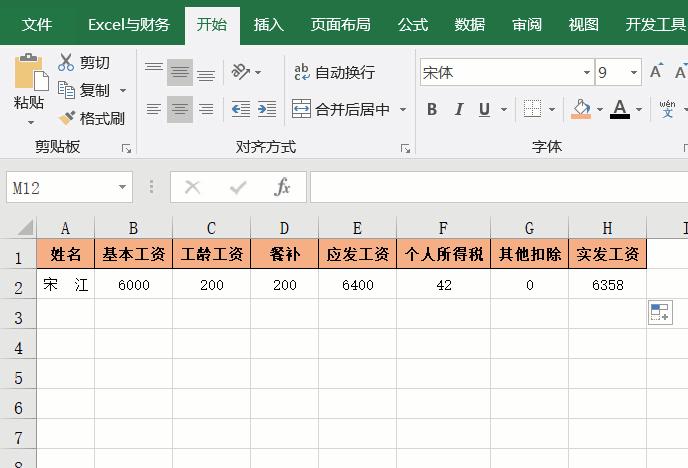Image resolution: width=688 pixels, height=468 pixels.
Task: Toggle wrap text (自动换行)
Action: pos(334,72)
